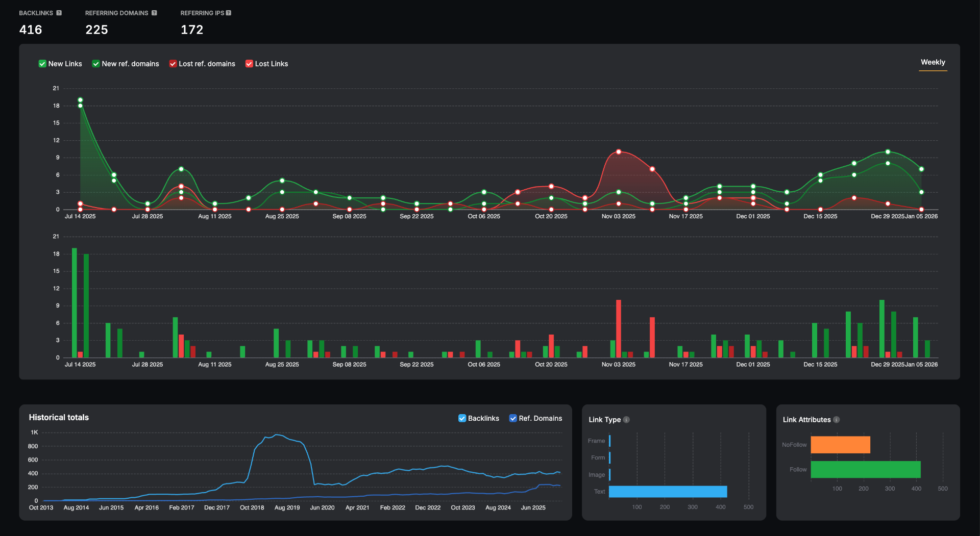Click the 172 referring IPs total
Image resolution: width=980 pixels, height=536 pixels.
[x=192, y=30]
